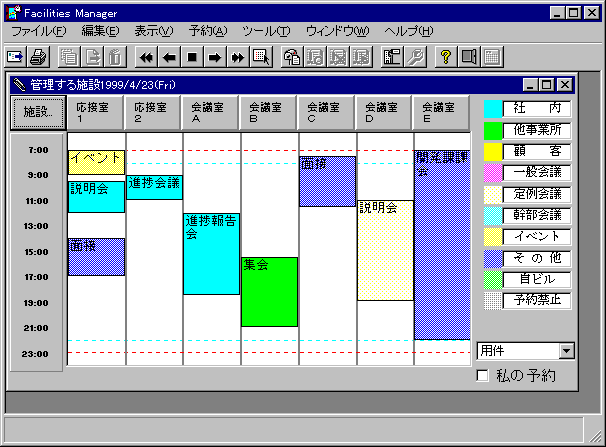Click the pencil icon in inner window title
The width and height of the screenshot is (606, 447).
(19, 84)
